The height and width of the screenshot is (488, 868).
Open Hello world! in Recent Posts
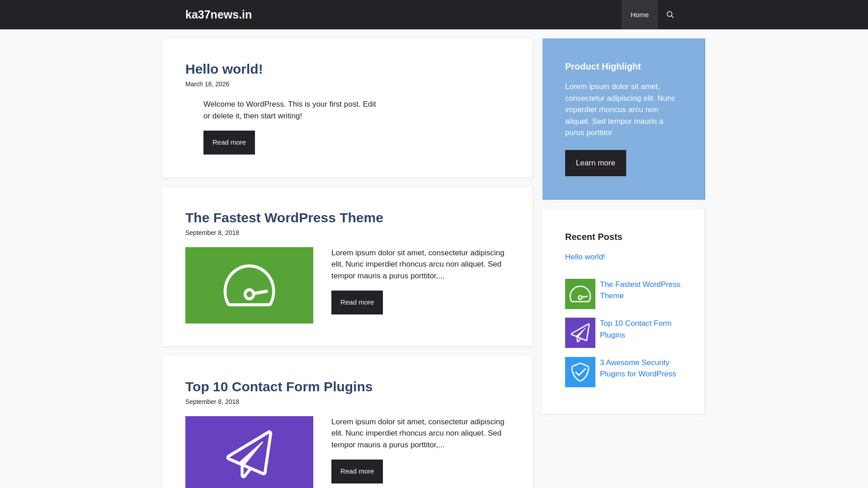[585, 257]
